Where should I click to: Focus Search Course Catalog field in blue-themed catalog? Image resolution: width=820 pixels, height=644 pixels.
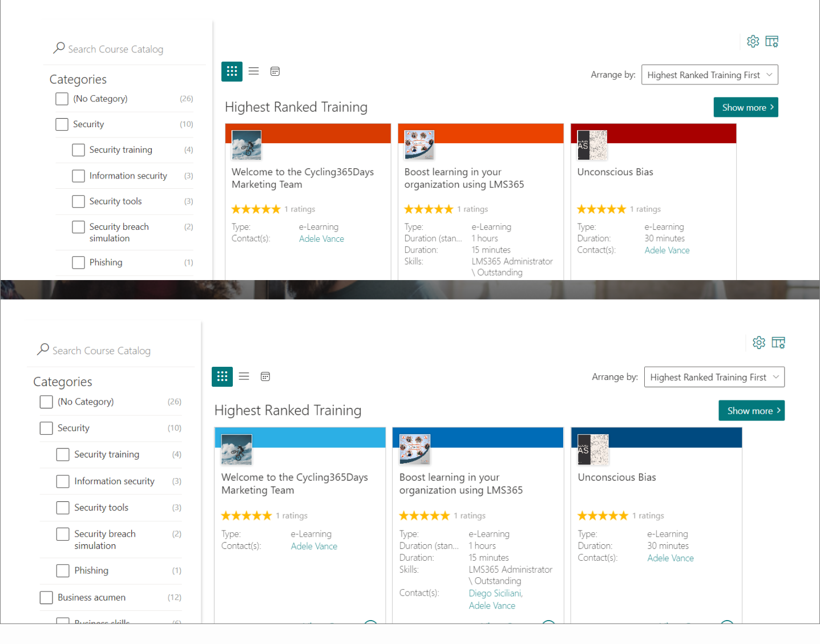(102, 350)
